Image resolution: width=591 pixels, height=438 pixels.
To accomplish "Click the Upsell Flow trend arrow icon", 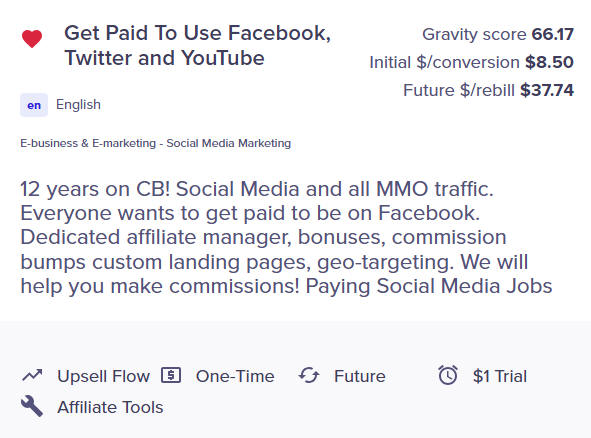I will pyautogui.click(x=32, y=375).
